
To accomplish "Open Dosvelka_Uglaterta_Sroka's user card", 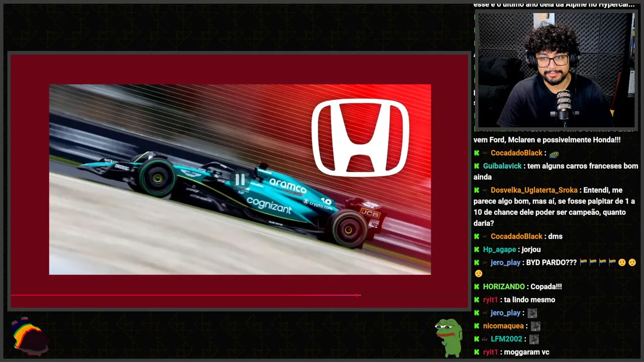I will click(534, 190).
